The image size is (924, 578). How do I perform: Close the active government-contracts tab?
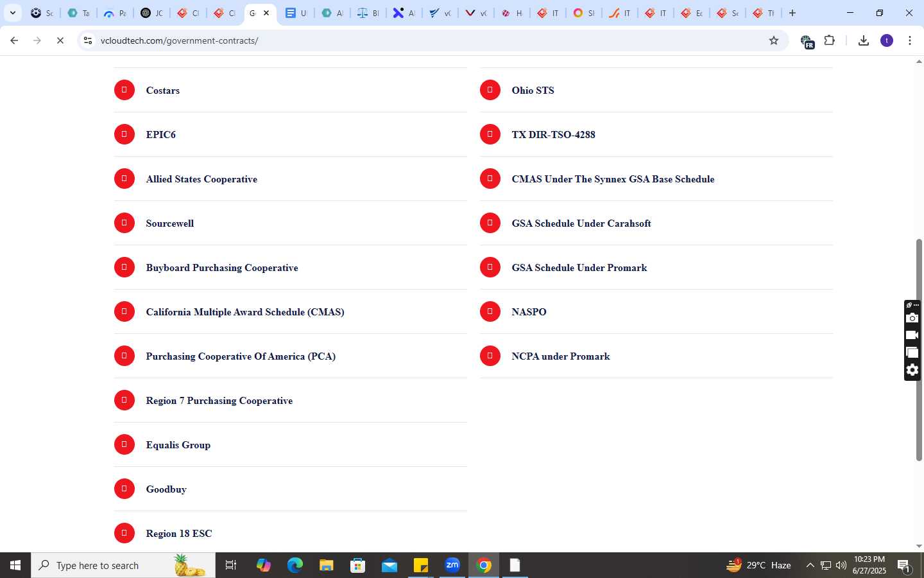[x=266, y=13]
